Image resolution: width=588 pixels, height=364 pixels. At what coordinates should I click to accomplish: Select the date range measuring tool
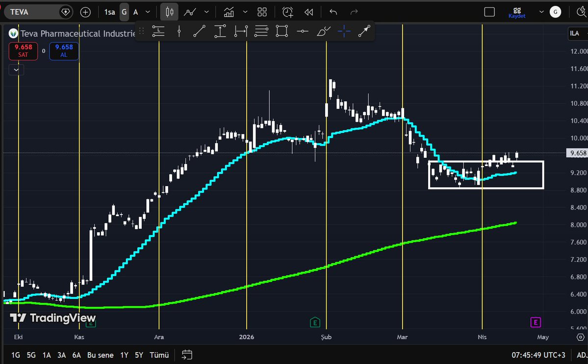pyautogui.click(x=241, y=31)
